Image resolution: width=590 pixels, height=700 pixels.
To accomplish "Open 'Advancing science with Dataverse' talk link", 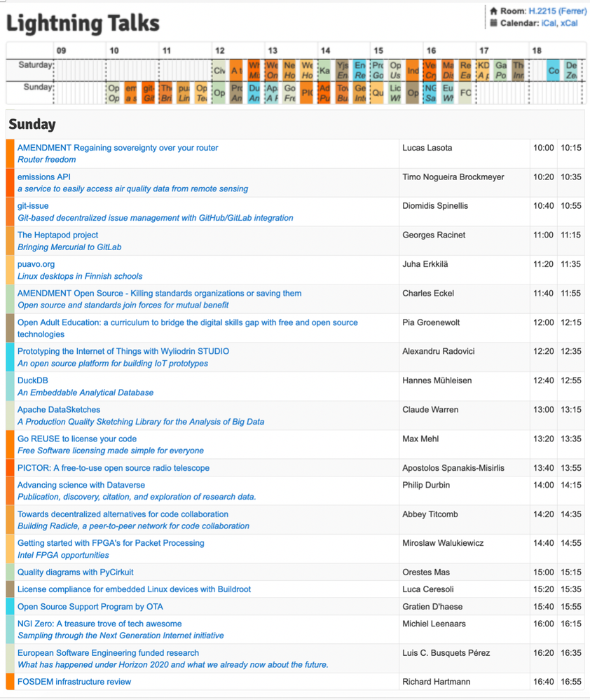I will click(81, 485).
